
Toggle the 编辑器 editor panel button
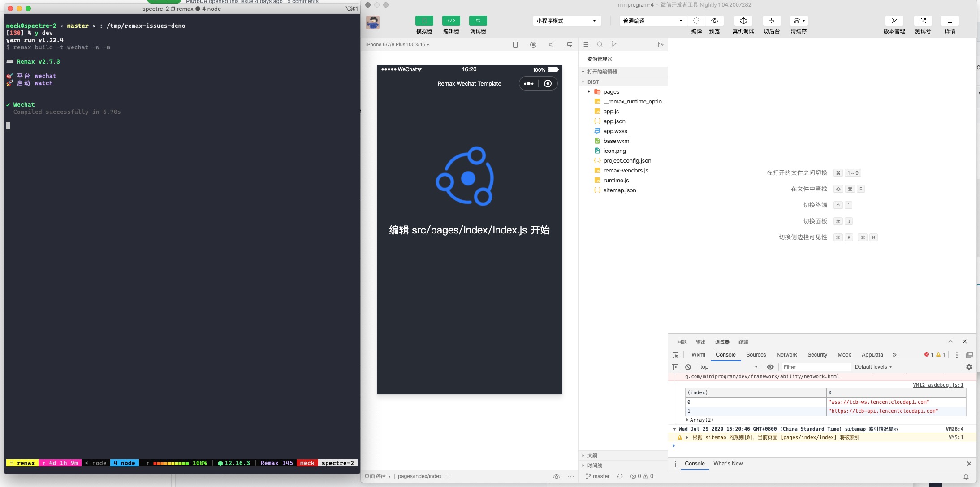pos(451,21)
